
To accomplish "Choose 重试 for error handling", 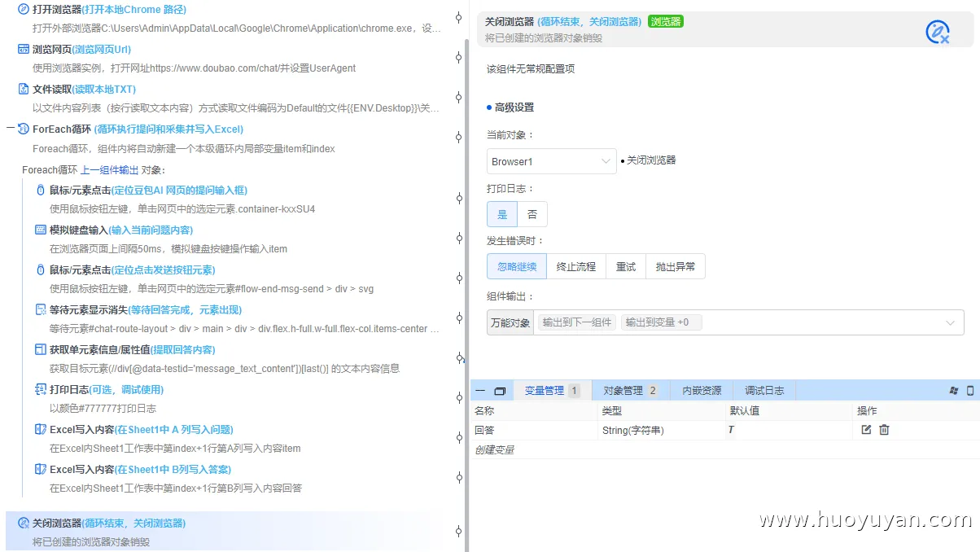I will 626,266.
